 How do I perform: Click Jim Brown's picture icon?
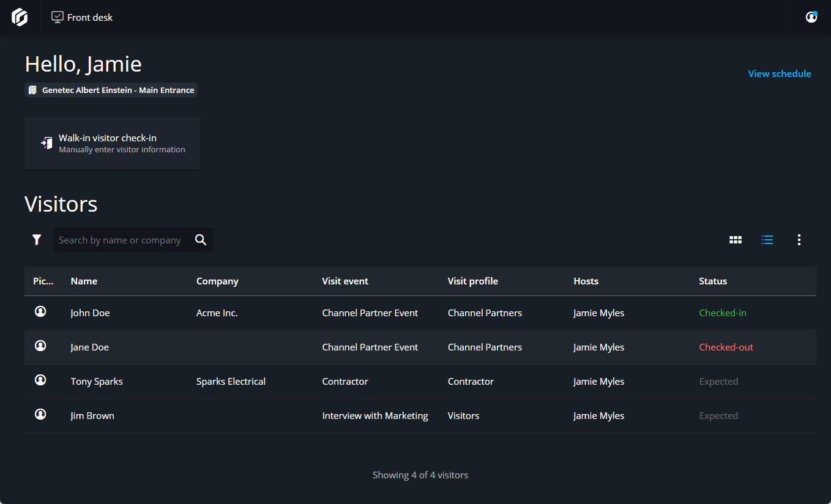40,415
